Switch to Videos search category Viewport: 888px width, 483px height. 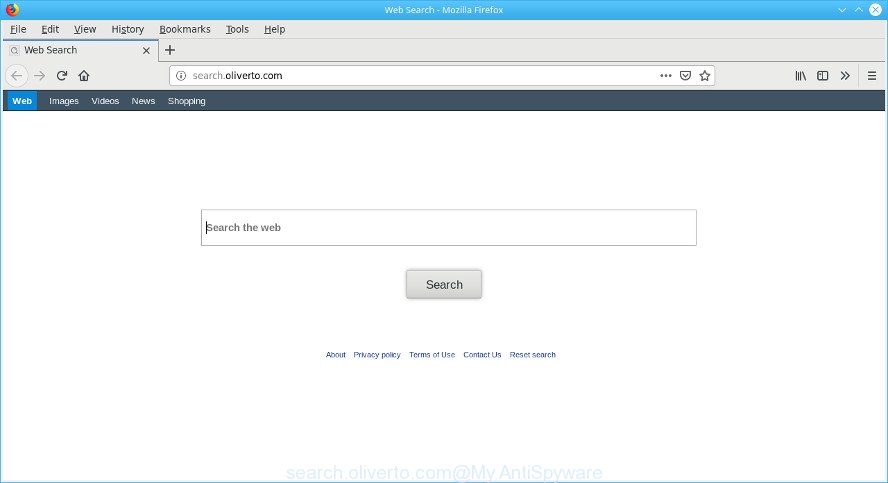point(105,101)
